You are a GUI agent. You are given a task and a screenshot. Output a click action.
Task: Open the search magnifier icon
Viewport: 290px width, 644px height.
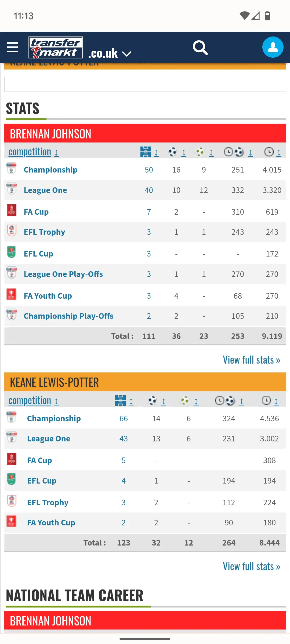point(200,48)
